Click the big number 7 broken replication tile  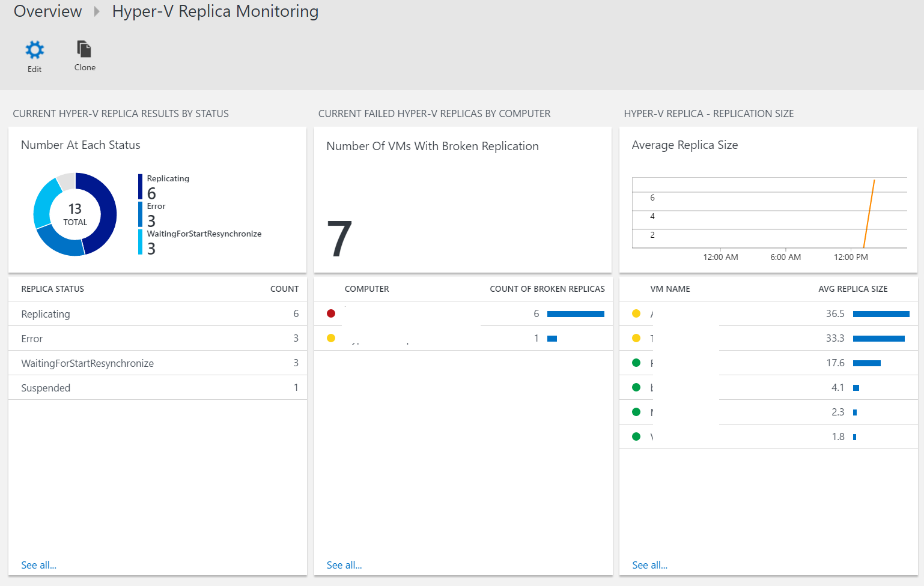click(x=339, y=238)
